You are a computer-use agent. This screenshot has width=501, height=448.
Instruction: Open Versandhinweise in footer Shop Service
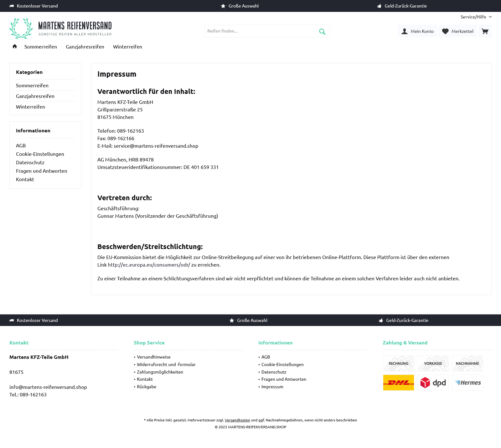(154, 357)
